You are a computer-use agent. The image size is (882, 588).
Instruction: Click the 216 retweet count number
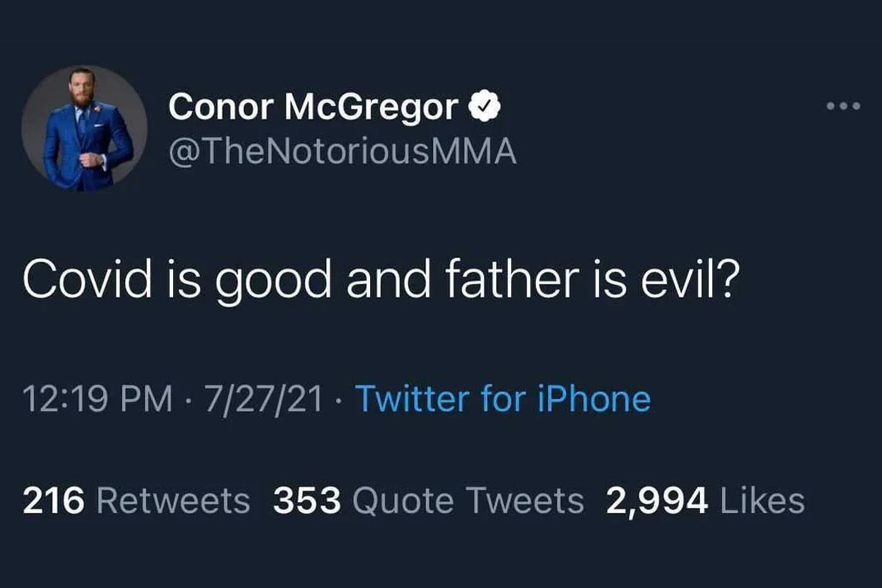[54, 501]
